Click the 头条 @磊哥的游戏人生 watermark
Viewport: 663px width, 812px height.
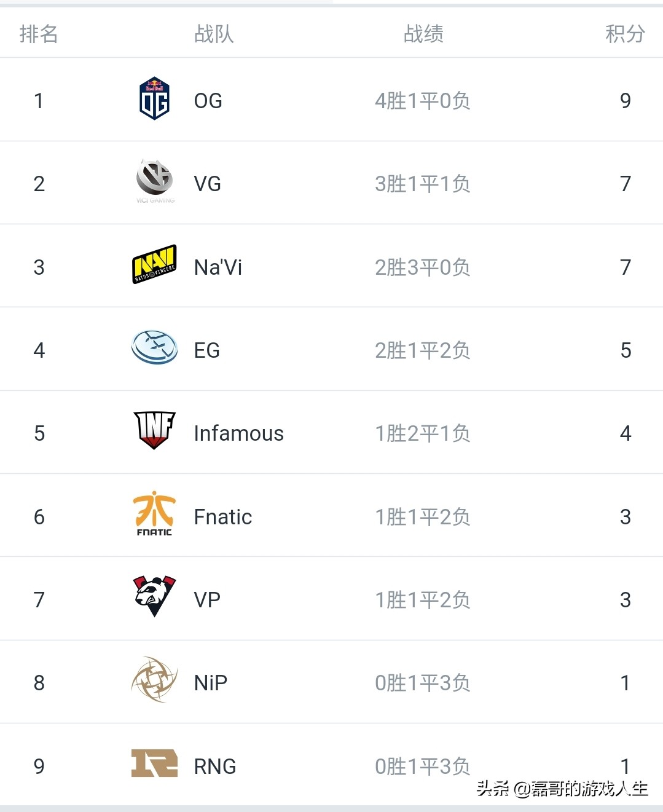click(562, 789)
